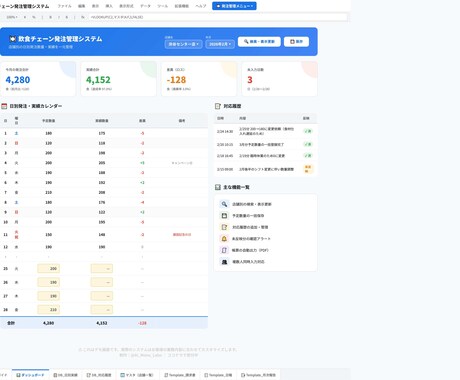This screenshot has width=460, height=380.
Task: Click the 2/24 14:30 history row
Action: pyautogui.click(x=265, y=131)
